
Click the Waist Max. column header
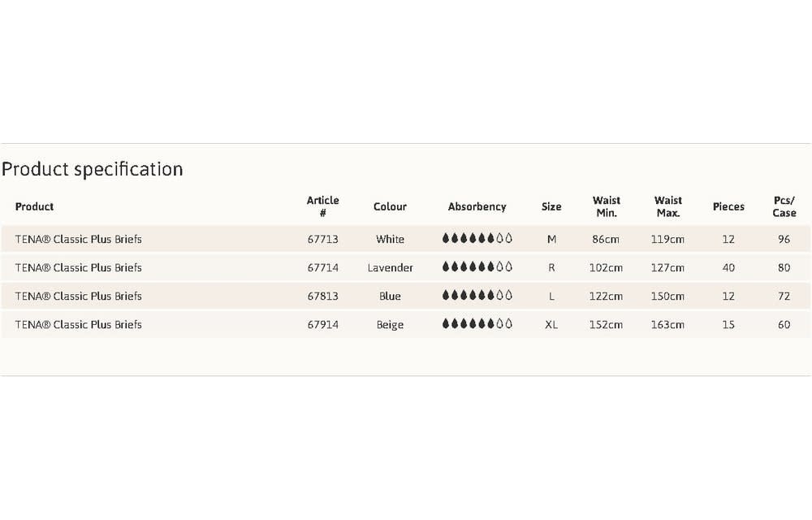[667, 206]
